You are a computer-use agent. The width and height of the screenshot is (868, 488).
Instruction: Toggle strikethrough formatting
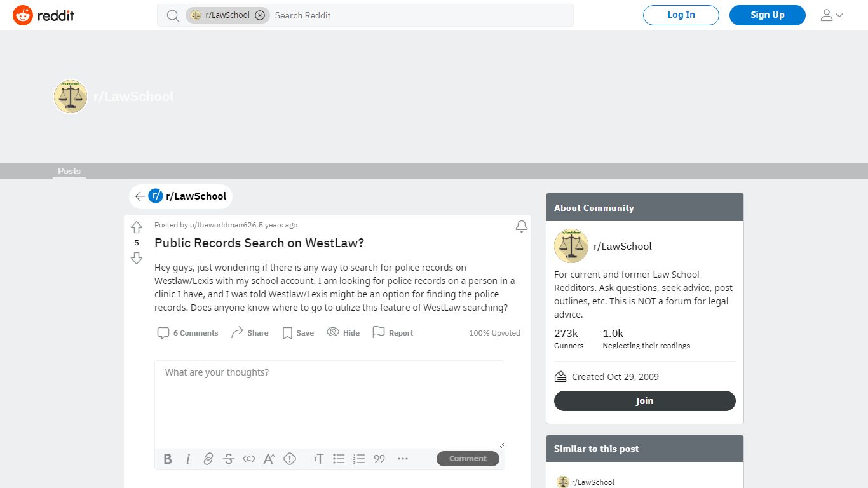229,459
